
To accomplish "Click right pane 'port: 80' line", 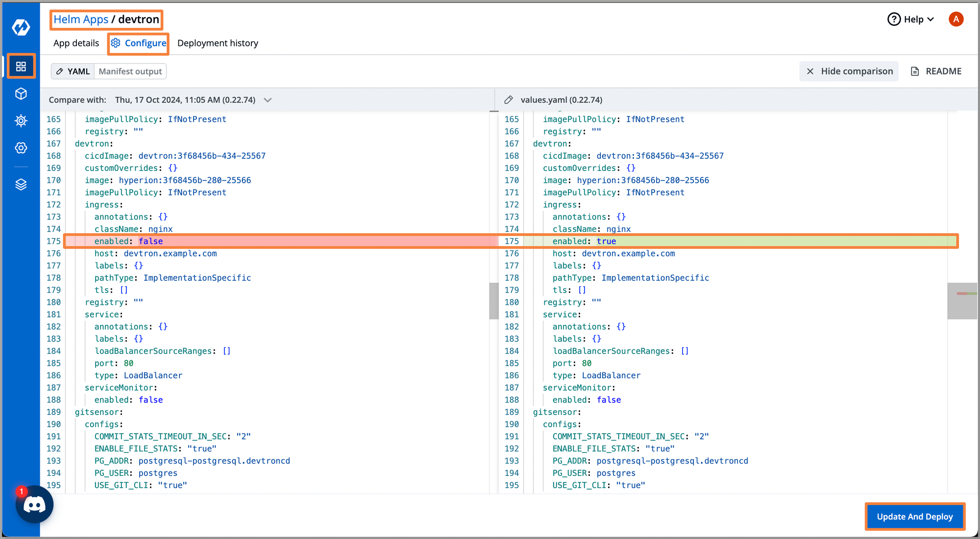I will tap(572, 363).
